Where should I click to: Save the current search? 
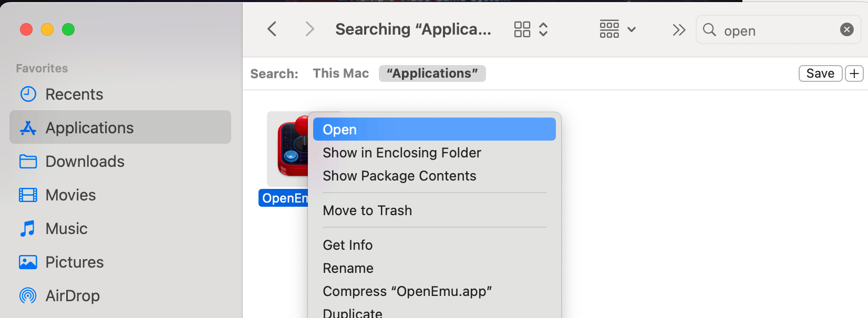click(x=820, y=73)
